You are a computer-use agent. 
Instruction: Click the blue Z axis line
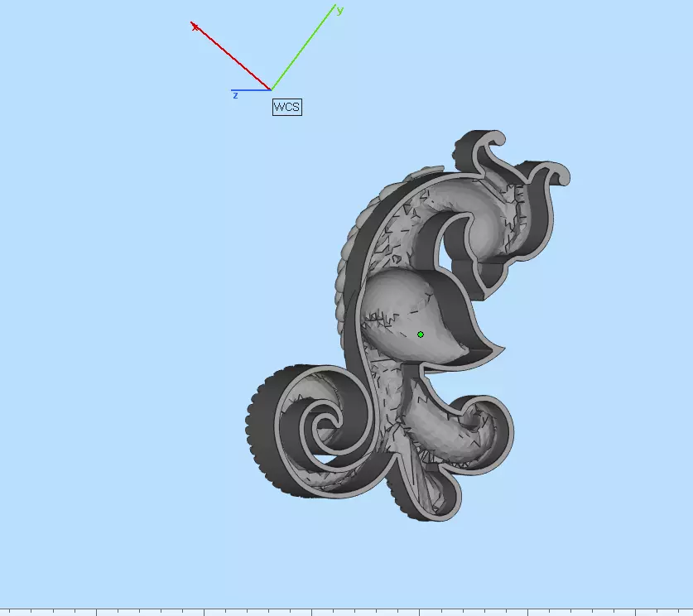(x=251, y=90)
